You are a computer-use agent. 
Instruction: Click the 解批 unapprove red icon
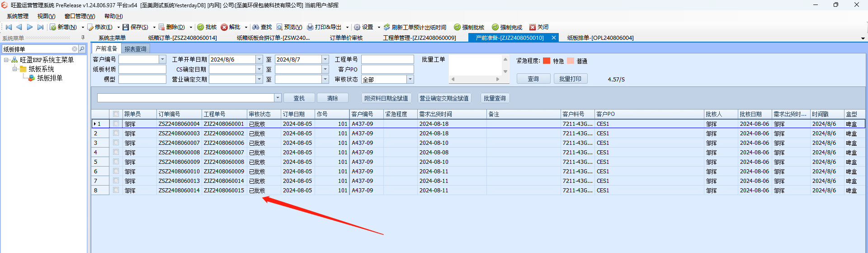(x=224, y=27)
